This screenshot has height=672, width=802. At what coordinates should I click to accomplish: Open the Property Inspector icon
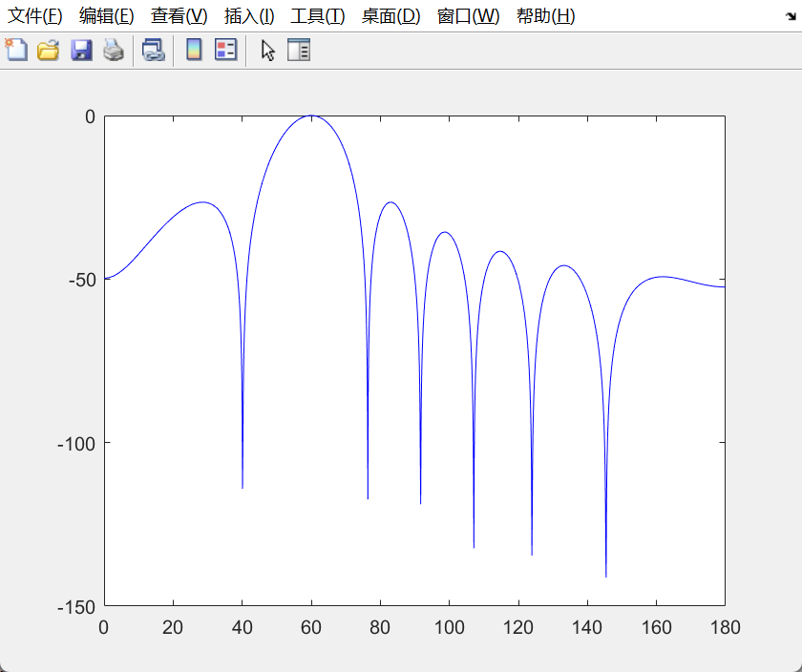point(299,51)
